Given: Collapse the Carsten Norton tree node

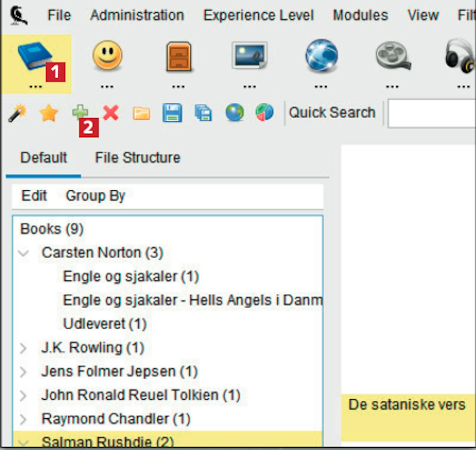Looking at the screenshot, I should click(x=23, y=253).
